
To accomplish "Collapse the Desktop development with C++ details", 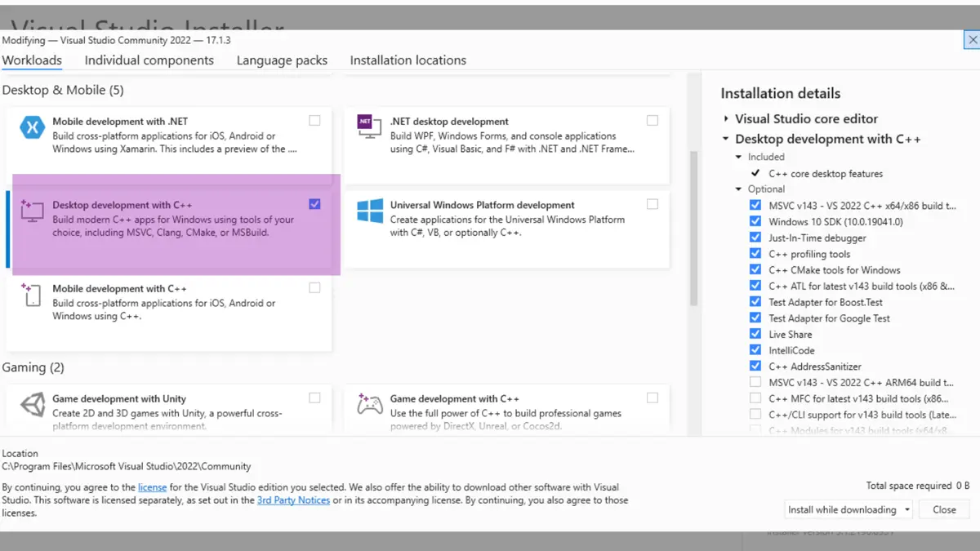I will coord(725,140).
